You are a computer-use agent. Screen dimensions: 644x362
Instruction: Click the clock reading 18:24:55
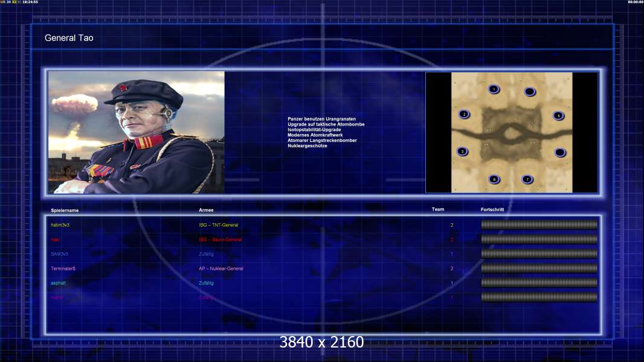(x=30, y=2)
